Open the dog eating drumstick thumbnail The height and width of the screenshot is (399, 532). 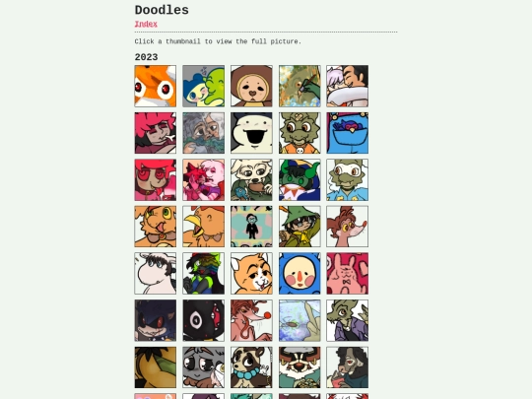pyautogui.click(x=251, y=180)
